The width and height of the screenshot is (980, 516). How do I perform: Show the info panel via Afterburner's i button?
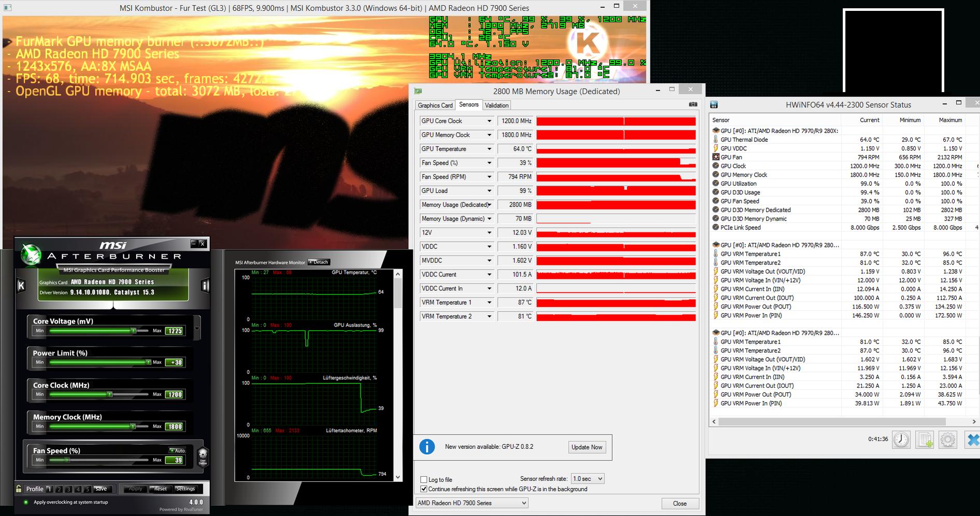[x=205, y=286]
